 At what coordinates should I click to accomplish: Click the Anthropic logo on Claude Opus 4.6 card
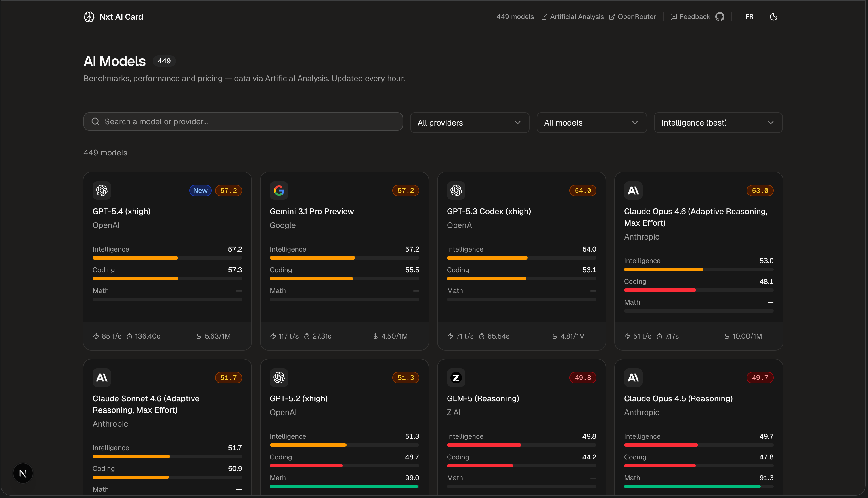(633, 191)
